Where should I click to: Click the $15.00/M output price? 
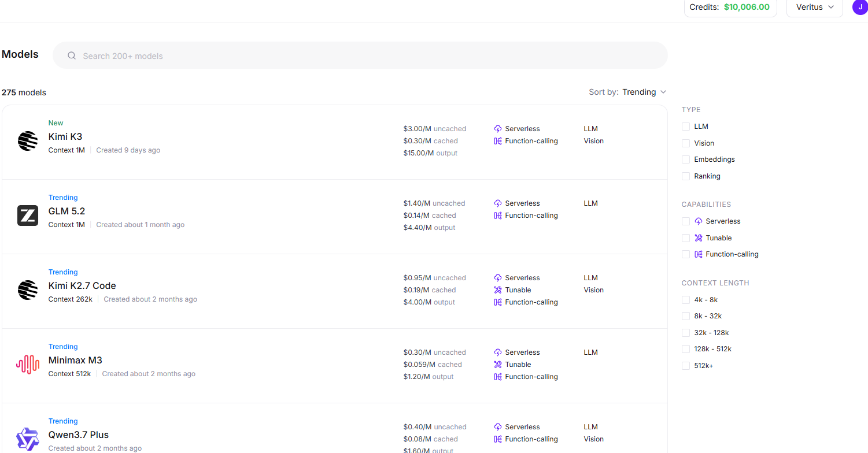[x=430, y=153]
